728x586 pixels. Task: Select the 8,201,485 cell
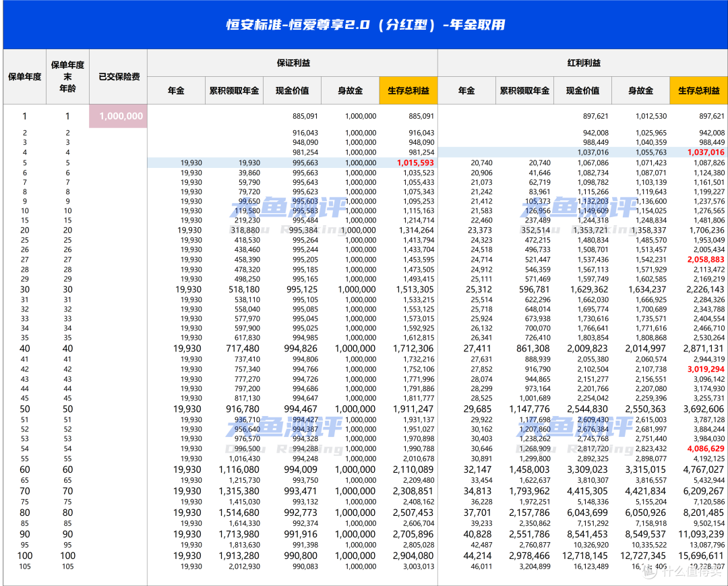point(704,512)
